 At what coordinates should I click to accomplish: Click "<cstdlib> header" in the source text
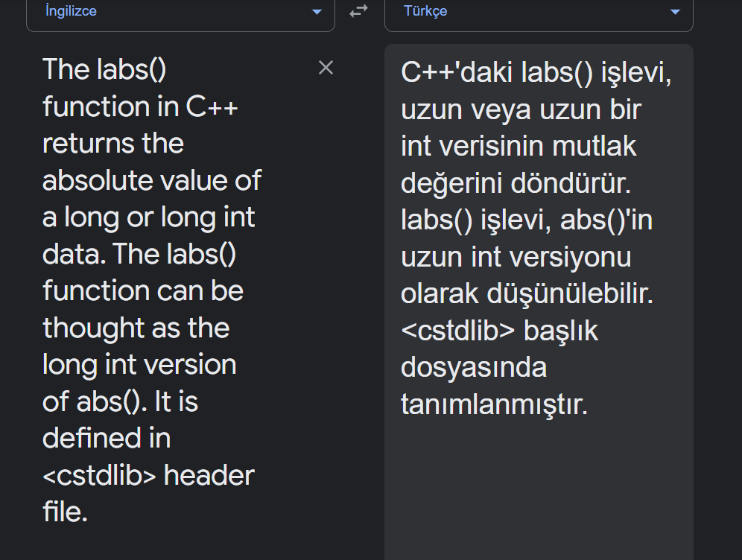click(148, 475)
